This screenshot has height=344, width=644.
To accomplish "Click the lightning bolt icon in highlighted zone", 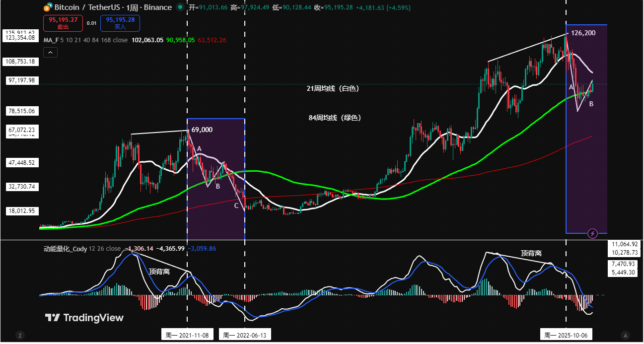I will [x=592, y=233].
